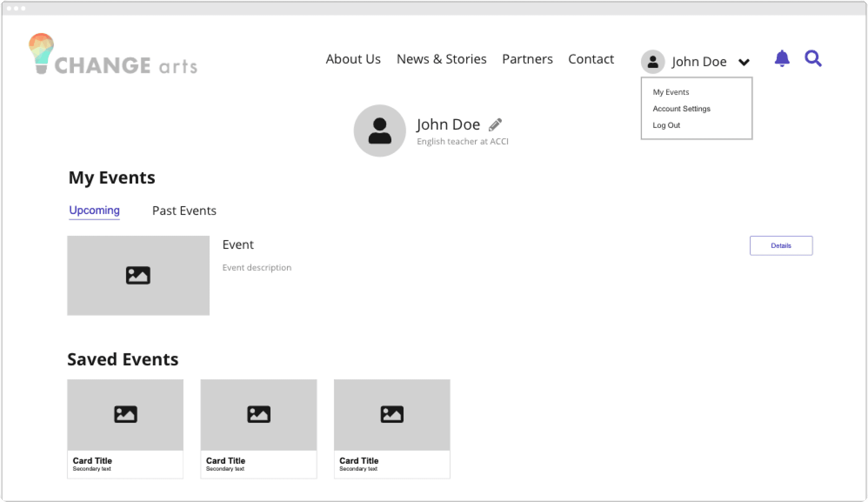Collapse the John Doe dropdown chevron
The height and width of the screenshot is (502, 868).
point(744,62)
